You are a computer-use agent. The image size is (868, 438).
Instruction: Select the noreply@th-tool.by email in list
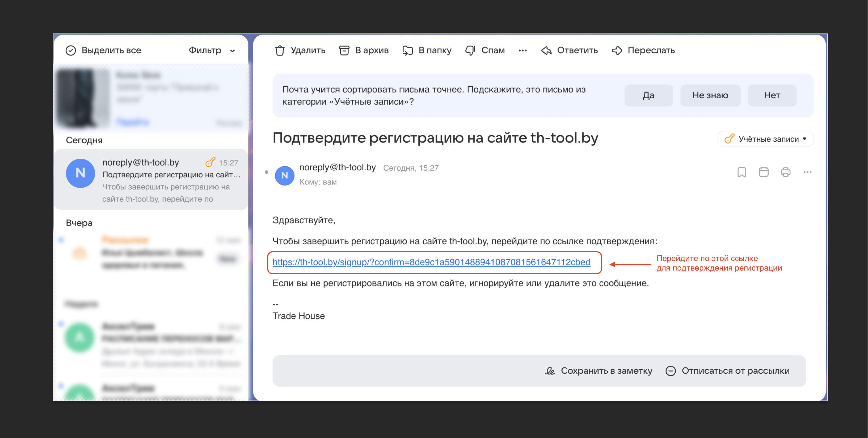[x=151, y=180]
